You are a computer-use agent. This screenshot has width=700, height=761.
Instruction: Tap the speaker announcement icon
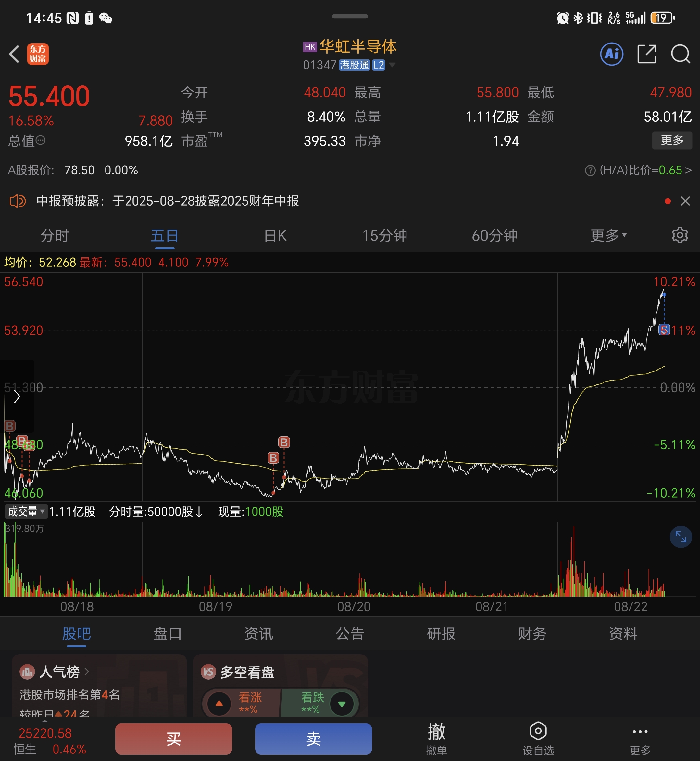[x=18, y=201]
